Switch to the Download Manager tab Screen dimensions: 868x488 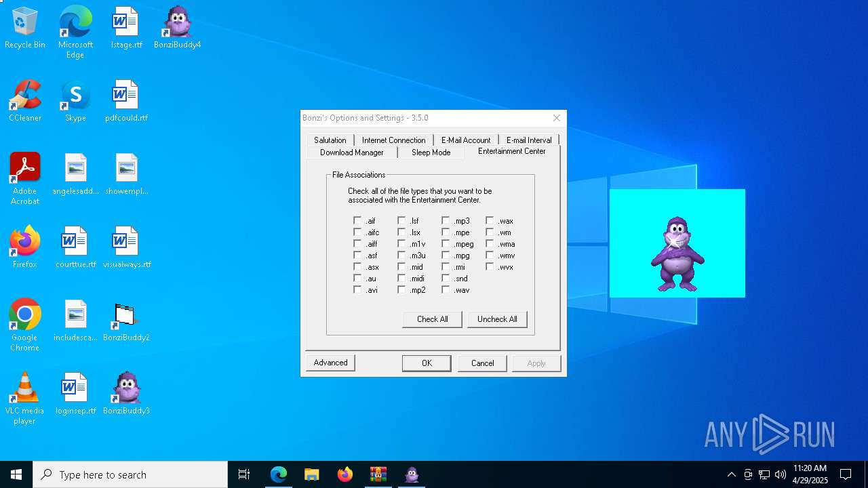pyautogui.click(x=352, y=152)
